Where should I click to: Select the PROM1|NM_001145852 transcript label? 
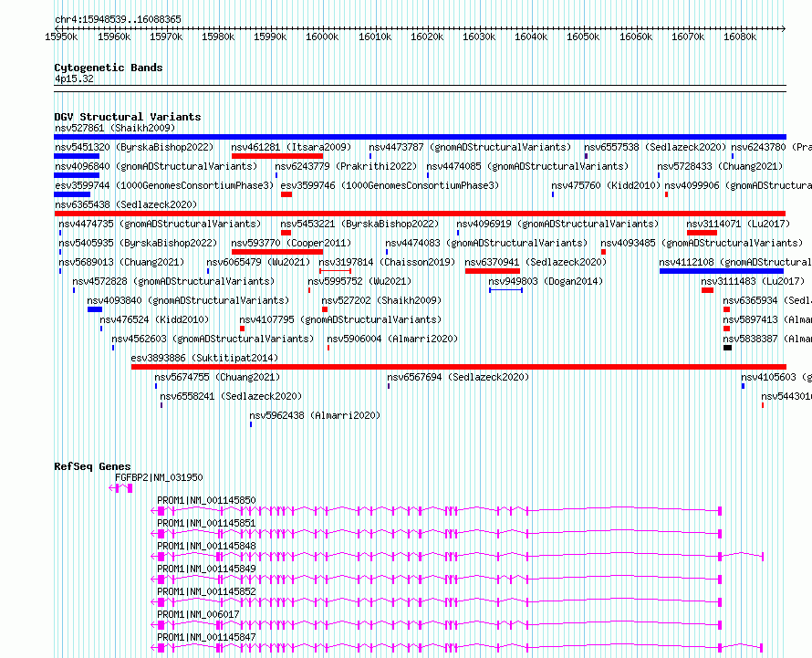click(206, 591)
